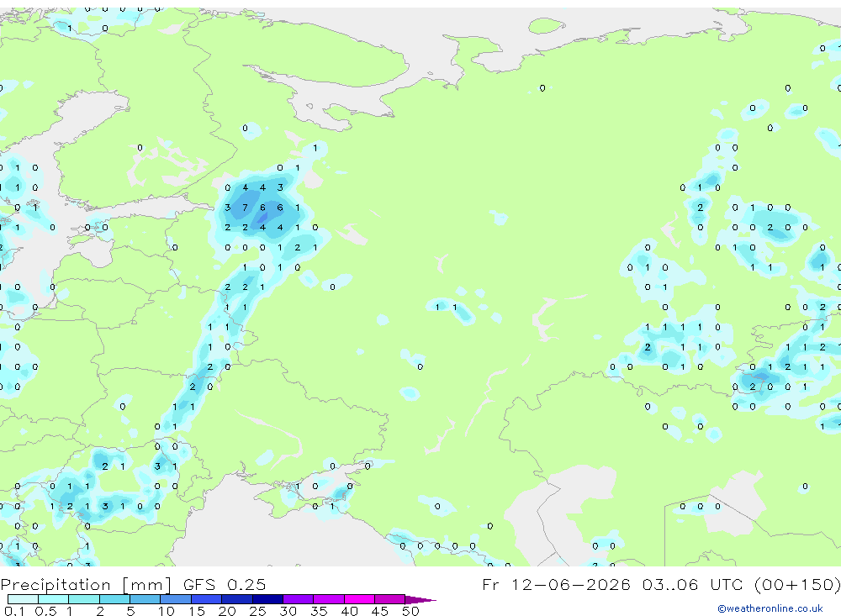Click the legend label '15'
Image resolution: width=841 pixels, height=616 pixels.
click(197, 611)
